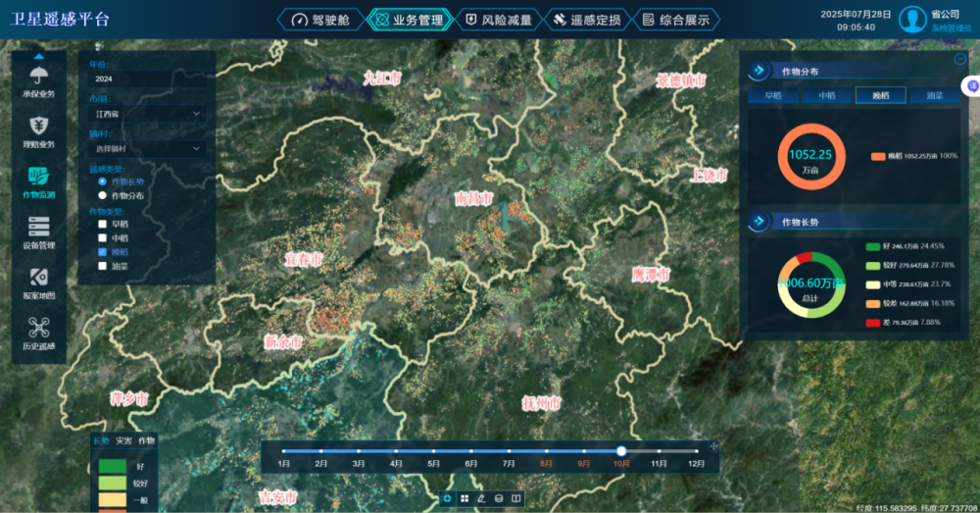Viewport: 980px width, 513px height.
Task: Click the timeline slider handle at 10月
Action: (x=621, y=451)
